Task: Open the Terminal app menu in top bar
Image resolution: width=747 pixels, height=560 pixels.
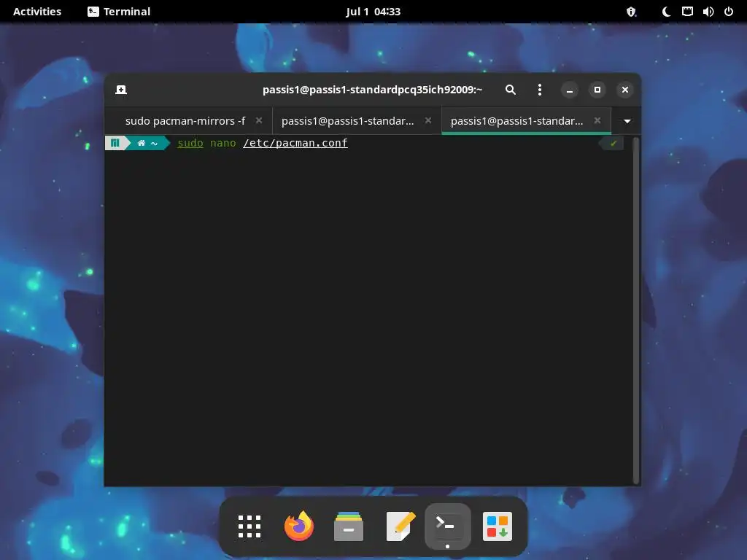Action: click(119, 12)
